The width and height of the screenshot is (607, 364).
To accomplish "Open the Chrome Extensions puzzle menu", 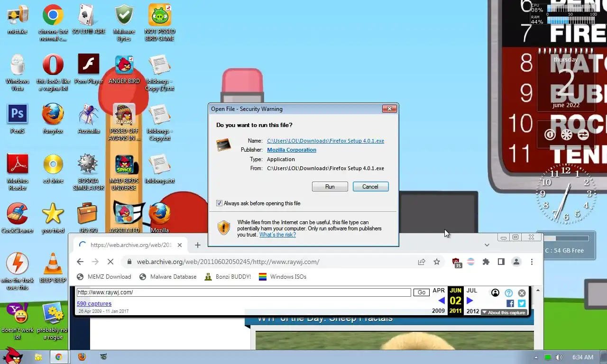I will point(486,262).
